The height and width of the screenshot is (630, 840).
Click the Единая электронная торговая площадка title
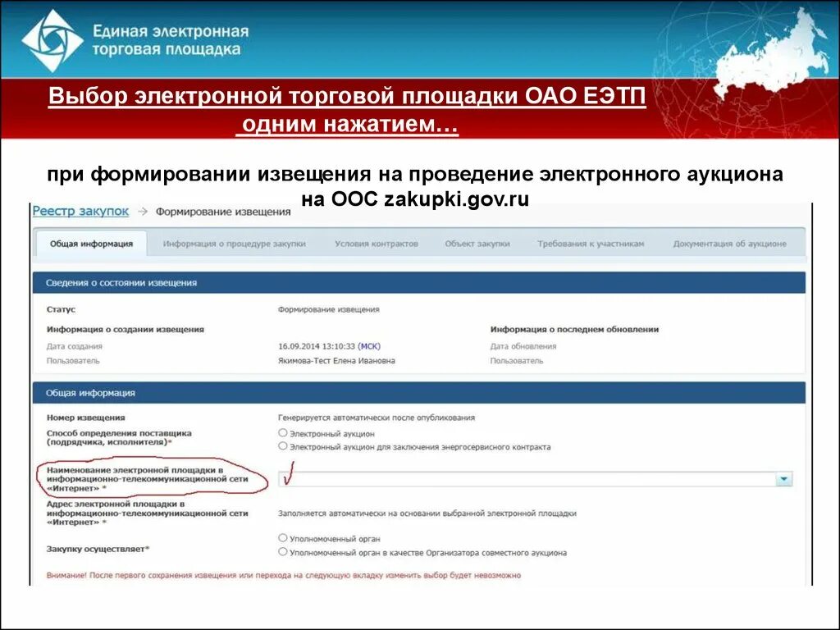point(171,40)
